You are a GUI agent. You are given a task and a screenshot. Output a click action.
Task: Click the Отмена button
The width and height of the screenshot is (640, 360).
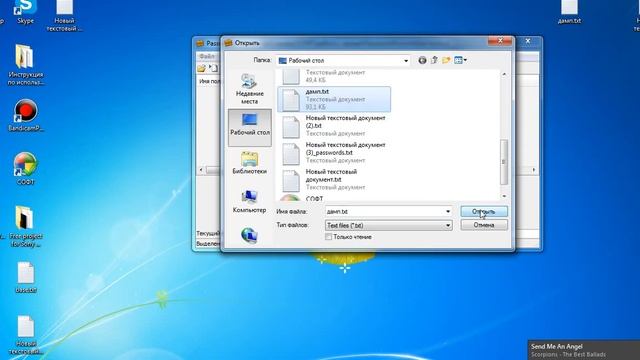point(484,225)
